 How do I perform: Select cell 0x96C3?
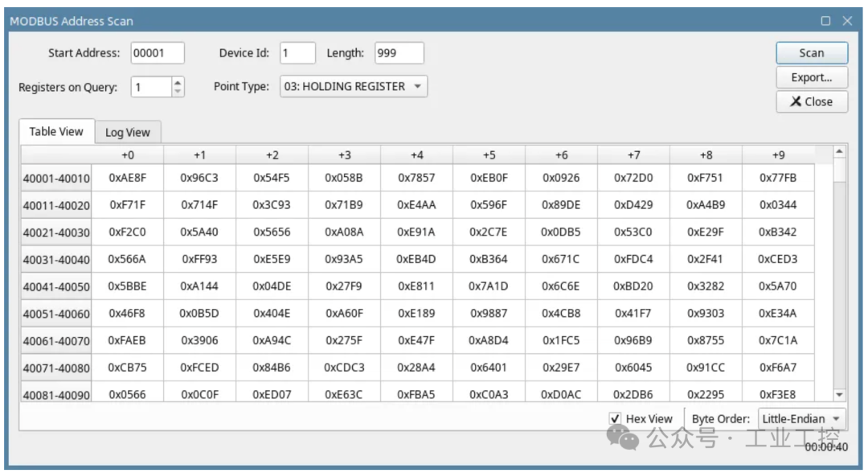[199, 178]
